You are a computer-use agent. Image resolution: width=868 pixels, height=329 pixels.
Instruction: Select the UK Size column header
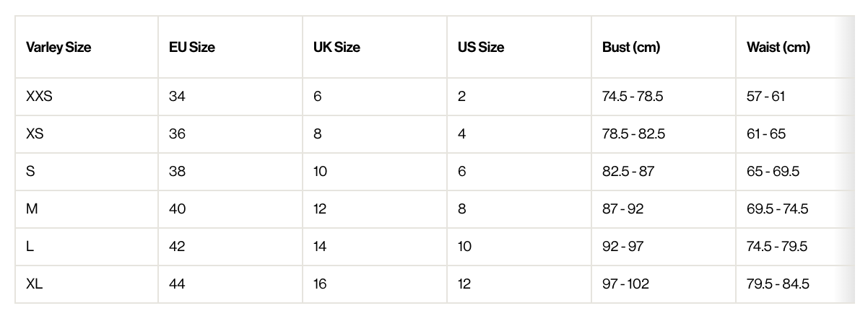pos(337,48)
